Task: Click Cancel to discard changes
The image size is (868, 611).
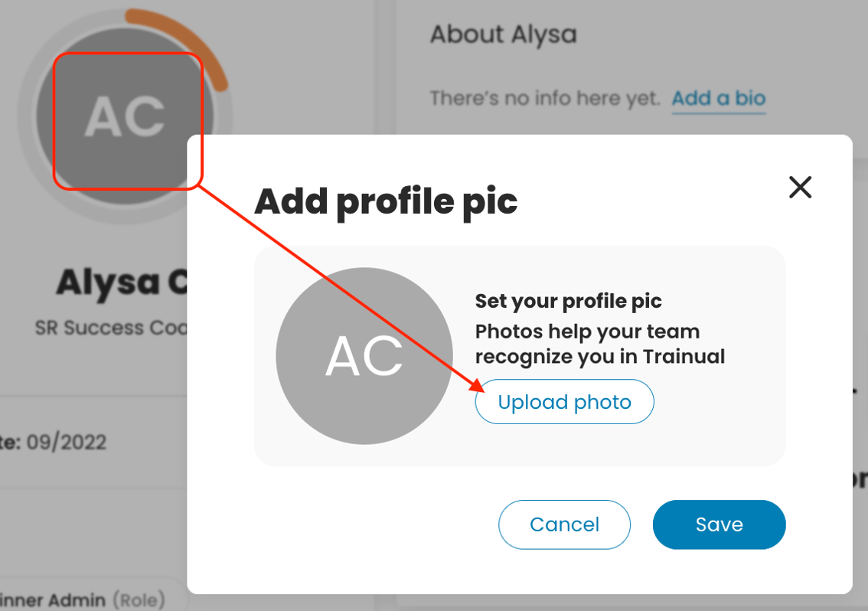Action: pyautogui.click(x=564, y=524)
